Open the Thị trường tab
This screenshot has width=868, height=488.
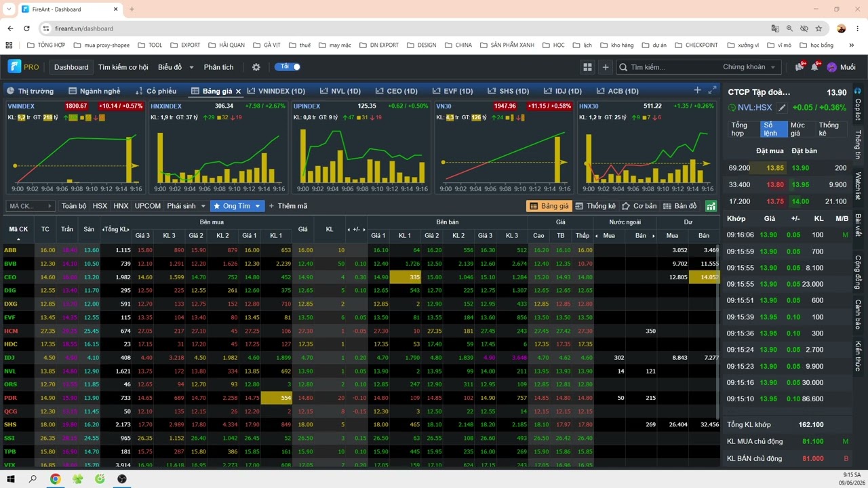pos(30,91)
